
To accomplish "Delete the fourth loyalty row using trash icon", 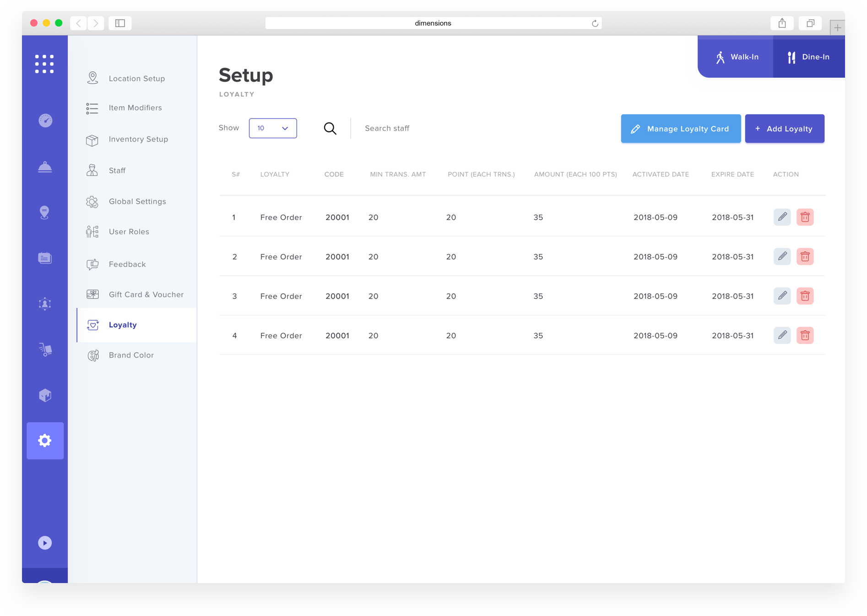I will point(805,335).
